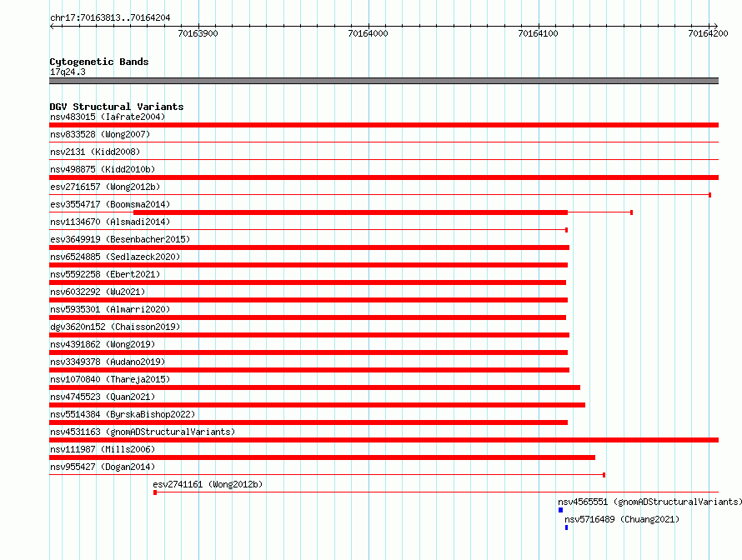Click the red start marker of esv2741161
Image resolution: width=742 pixels, height=560 pixels.
tap(155, 492)
